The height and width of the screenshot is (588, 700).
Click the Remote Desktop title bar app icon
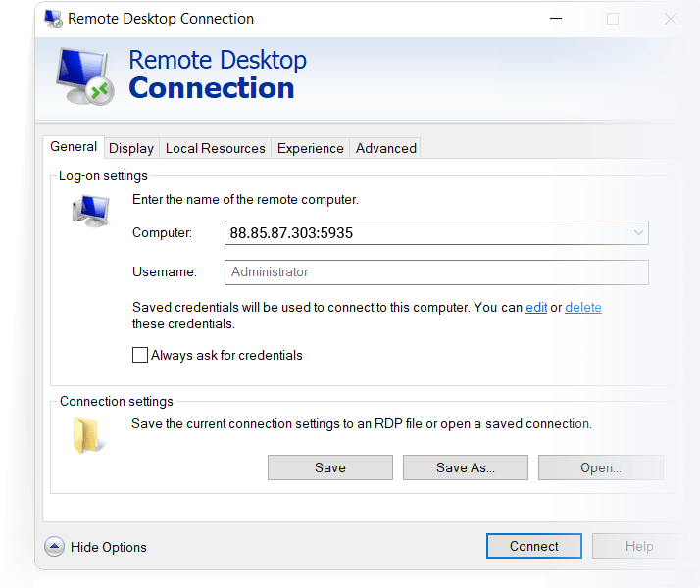click(53, 19)
